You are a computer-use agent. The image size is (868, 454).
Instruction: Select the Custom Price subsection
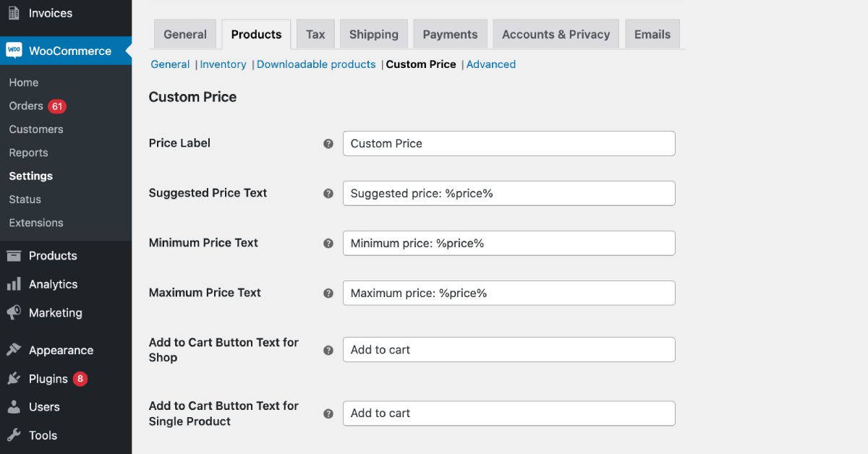pyautogui.click(x=421, y=64)
